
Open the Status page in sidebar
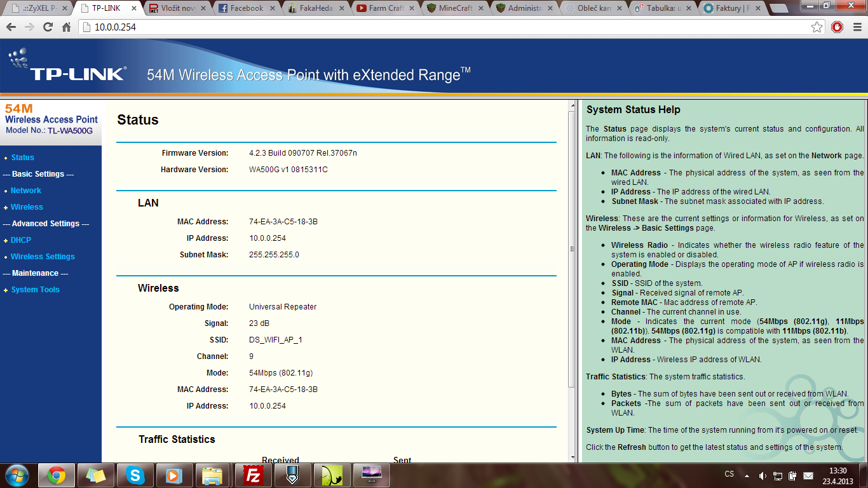coord(22,158)
